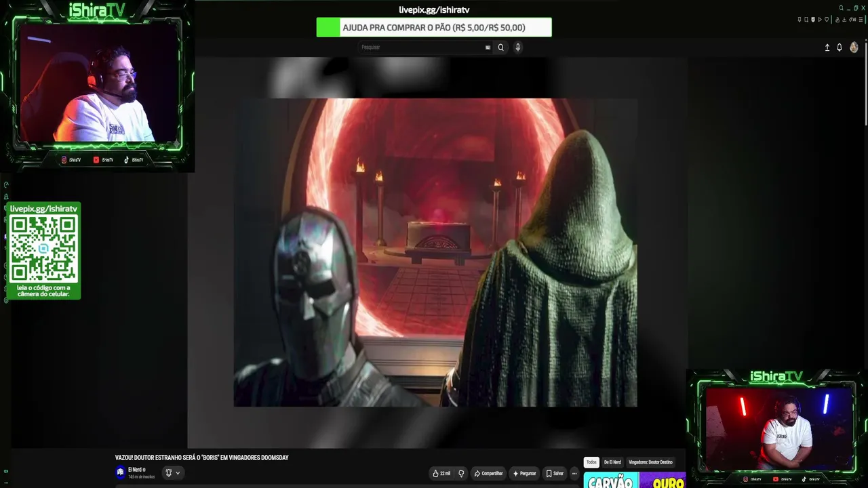Click the livepix QR code

(43, 249)
